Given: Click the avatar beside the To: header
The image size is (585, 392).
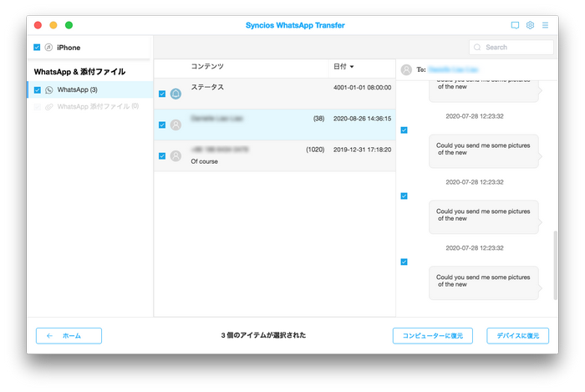Looking at the screenshot, I should [x=407, y=70].
